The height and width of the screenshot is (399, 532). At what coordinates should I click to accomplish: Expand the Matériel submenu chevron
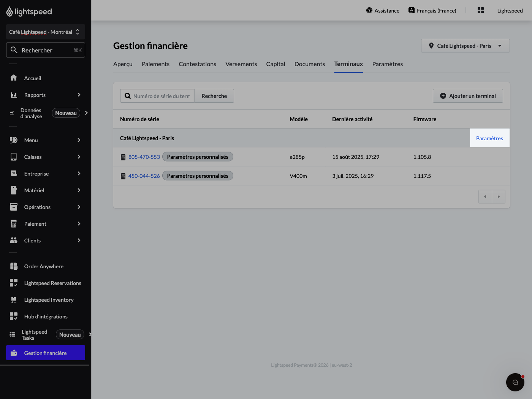pyautogui.click(x=79, y=190)
